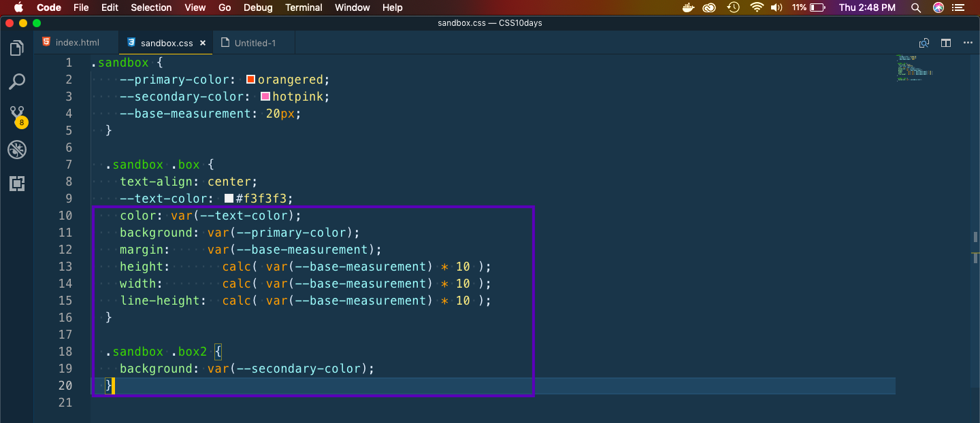
Task: Open the File menu
Action: click(81, 7)
